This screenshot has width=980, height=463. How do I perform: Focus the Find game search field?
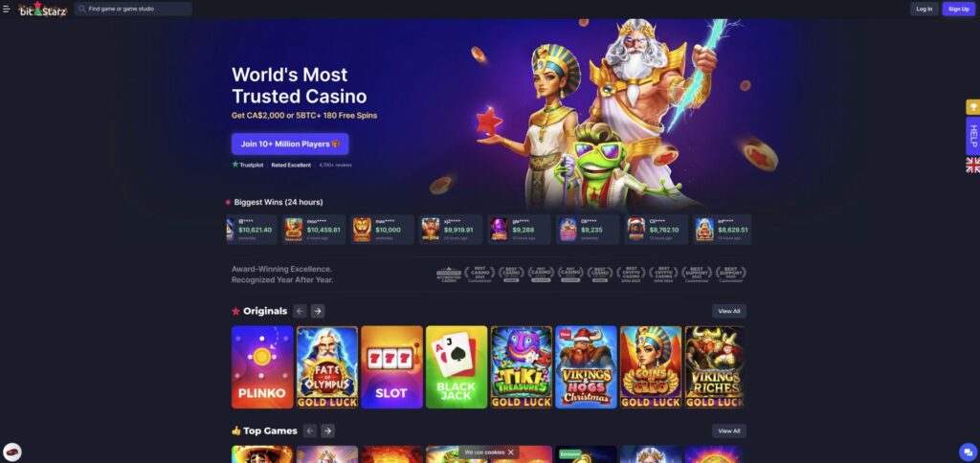click(133, 9)
